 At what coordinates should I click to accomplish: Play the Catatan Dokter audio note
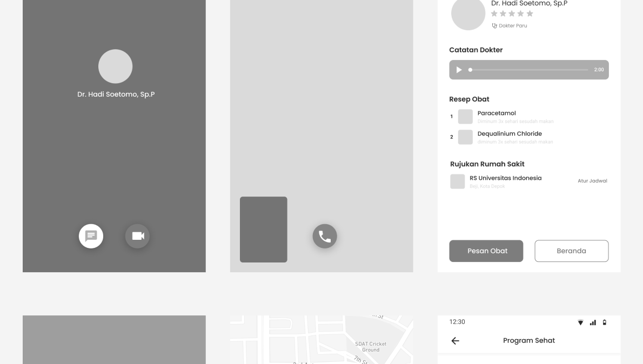click(x=459, y=69)
